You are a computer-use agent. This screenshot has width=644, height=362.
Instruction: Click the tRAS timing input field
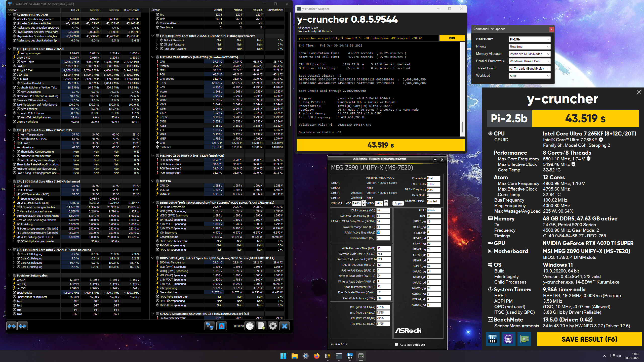click(x=383, y=233)
